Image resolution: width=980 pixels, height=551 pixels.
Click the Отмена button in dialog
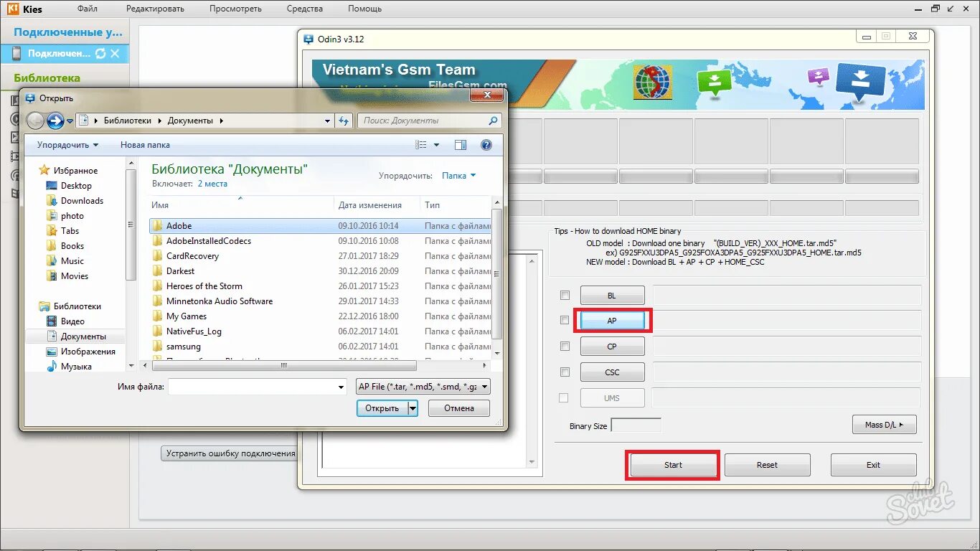point(459,408)
